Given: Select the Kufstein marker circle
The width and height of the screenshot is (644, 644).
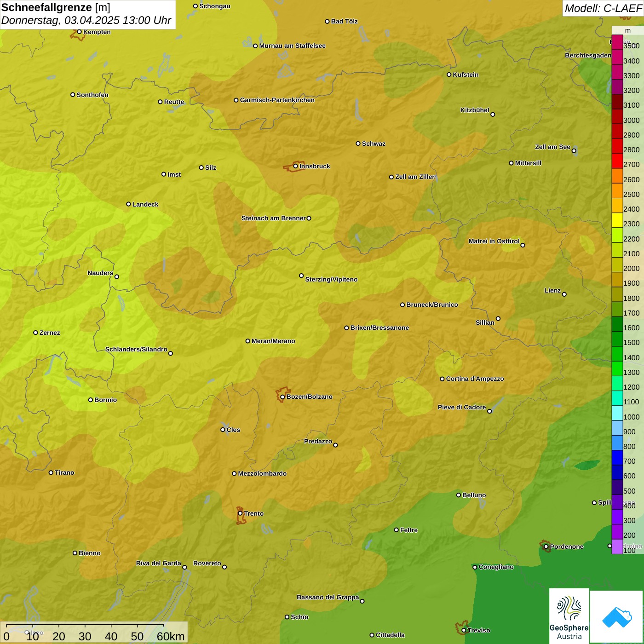Looking at the screenshot, I should coord(449,75).
